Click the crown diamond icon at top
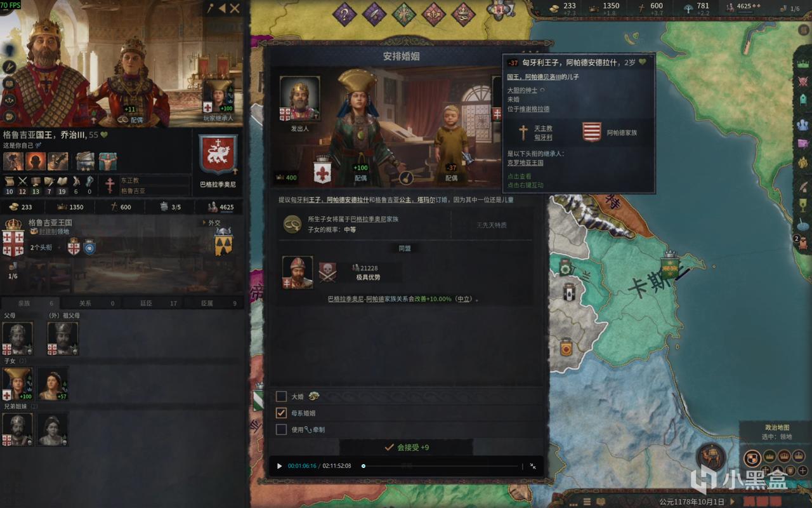The height and width of the screenshot is (508, 812). pos(464,14)
